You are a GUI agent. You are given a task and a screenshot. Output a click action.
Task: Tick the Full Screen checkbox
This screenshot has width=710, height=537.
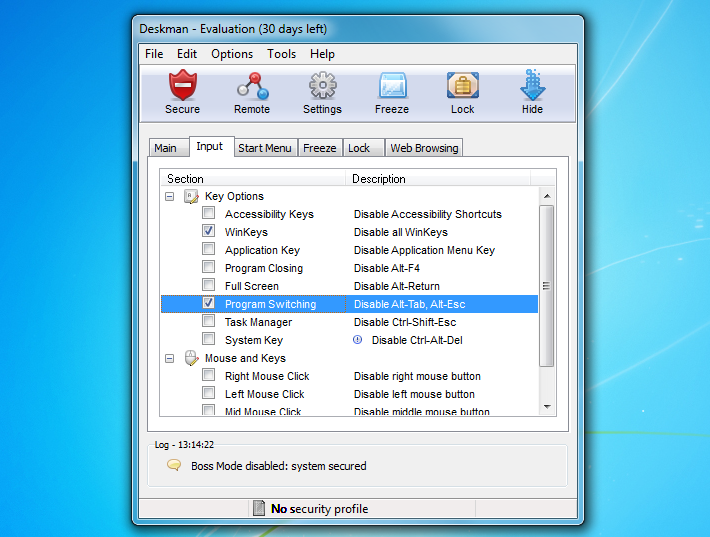208,285
